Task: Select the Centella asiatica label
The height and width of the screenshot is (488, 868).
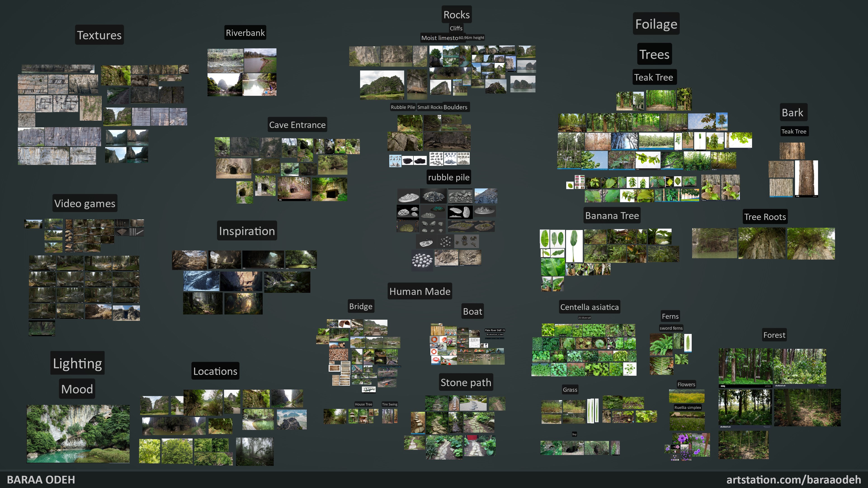Action: pos(589,307)
